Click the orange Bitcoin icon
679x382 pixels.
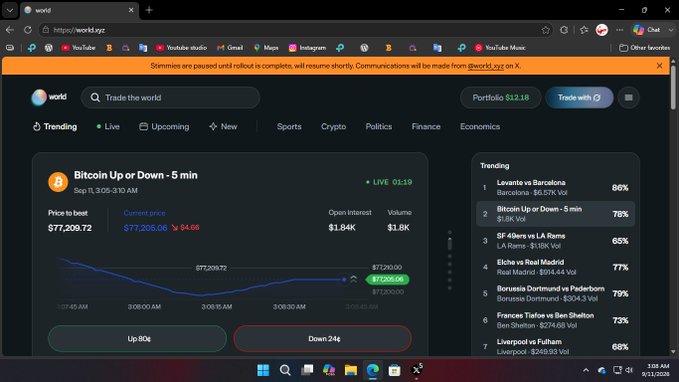[x=58, y=182]
